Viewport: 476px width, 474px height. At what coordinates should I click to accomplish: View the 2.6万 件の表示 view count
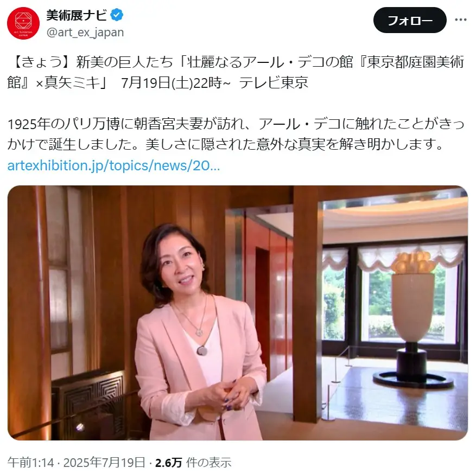tap(193, 463)
